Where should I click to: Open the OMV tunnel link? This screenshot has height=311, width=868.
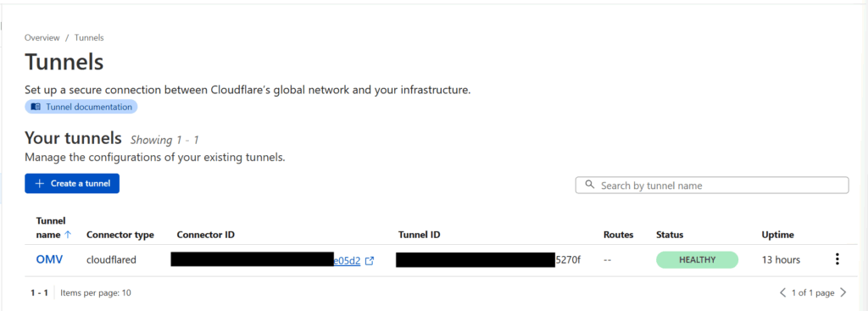click(x=49, y=259)
